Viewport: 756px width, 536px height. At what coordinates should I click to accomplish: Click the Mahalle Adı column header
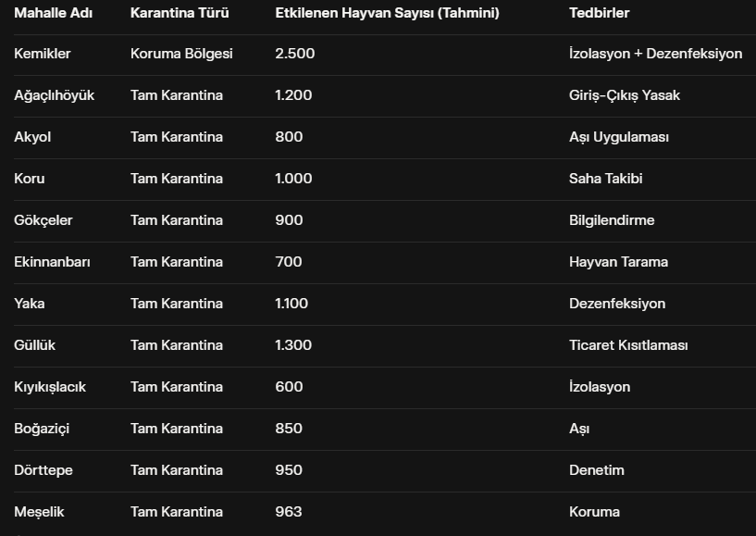point(54,13)
